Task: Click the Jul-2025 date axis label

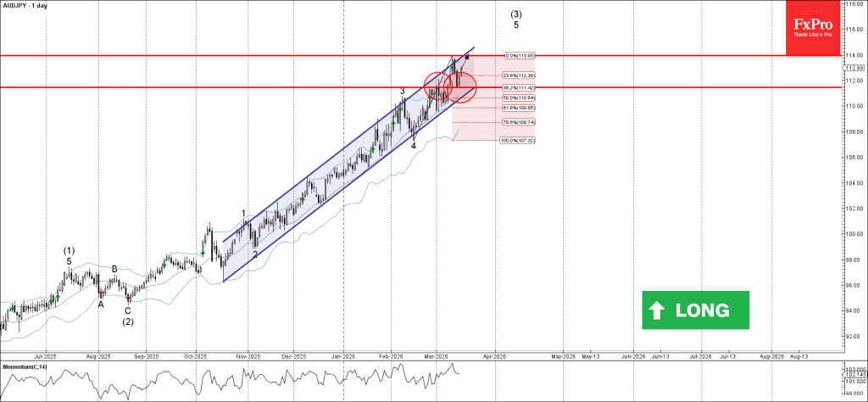Action: 45,356
